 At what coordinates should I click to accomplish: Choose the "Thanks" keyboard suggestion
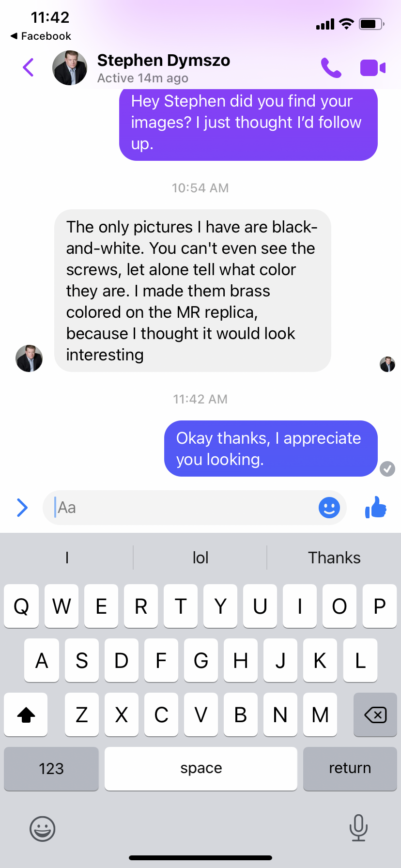pyautogui.click(x=334, y=558)
